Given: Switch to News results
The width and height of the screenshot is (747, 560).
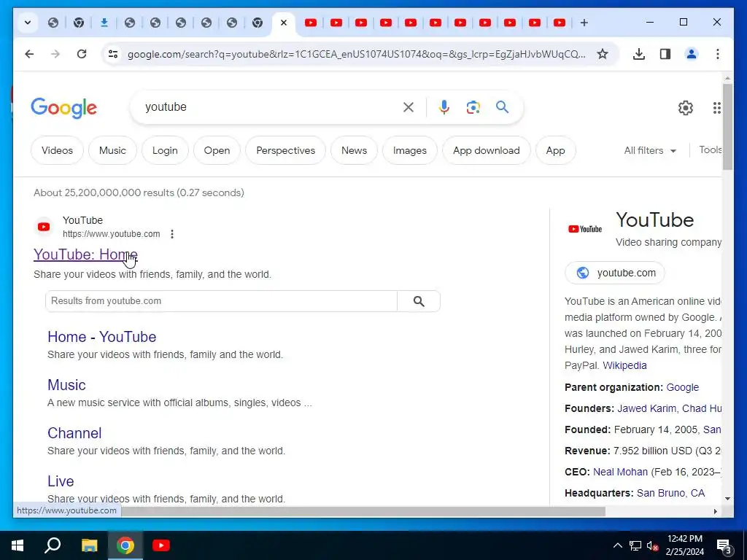Looking at the screenshot, I should (x=354, y=150).
